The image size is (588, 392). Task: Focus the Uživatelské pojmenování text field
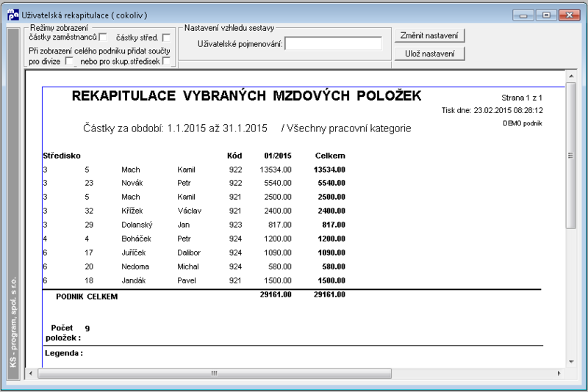pos(334,43)
